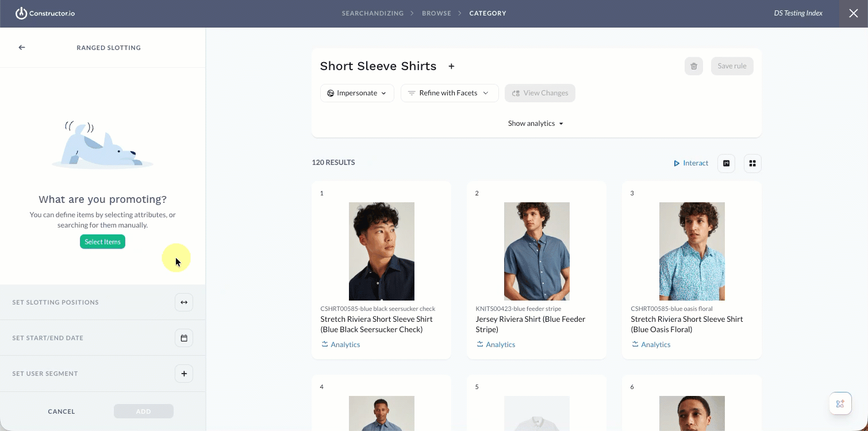Click SKU CSHRT00585-blue black seersucker check
868x431 pixels.
click(378, 309)
